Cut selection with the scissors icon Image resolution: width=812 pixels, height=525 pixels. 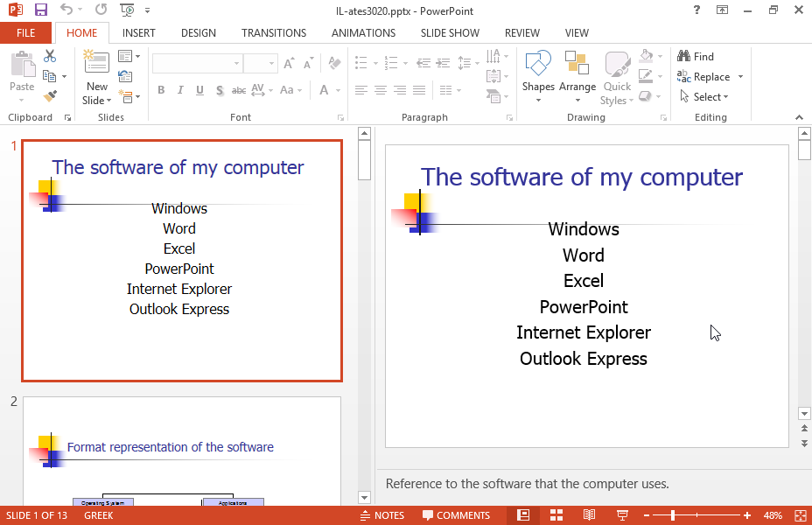pos(50,56)
